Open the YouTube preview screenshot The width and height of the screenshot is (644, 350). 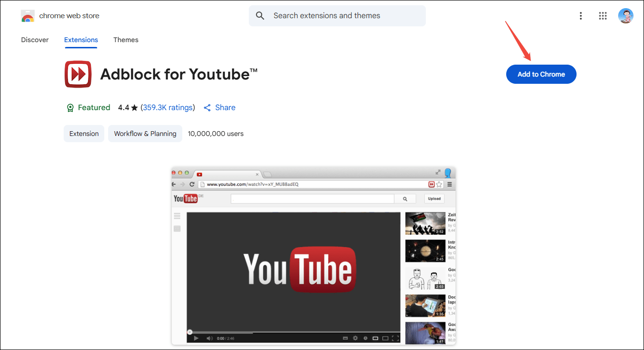point(313,256)
